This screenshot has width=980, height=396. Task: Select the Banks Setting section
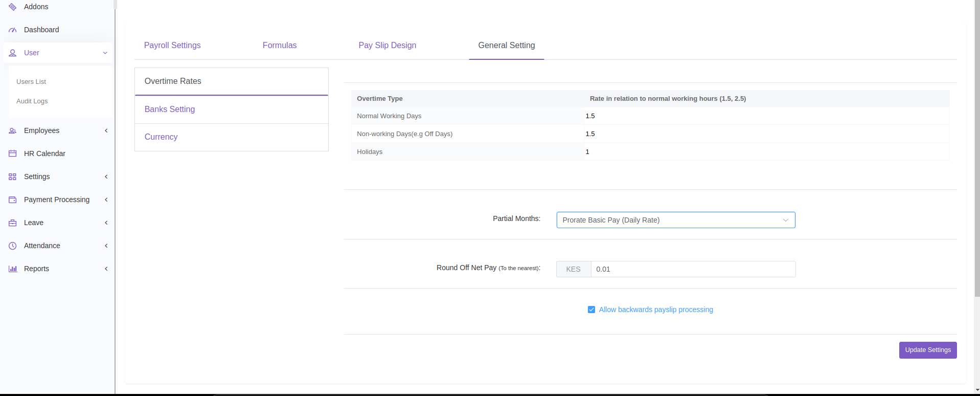pyautogui.click(x=170, y=109)
